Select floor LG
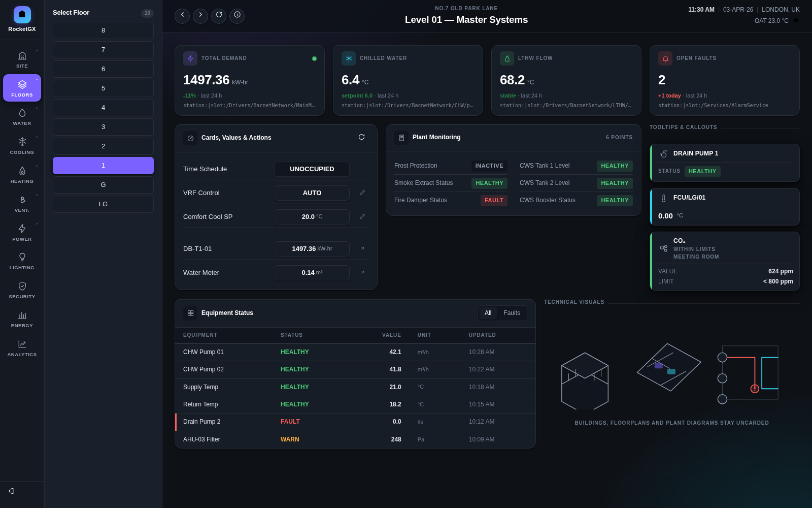 [103, 204]
